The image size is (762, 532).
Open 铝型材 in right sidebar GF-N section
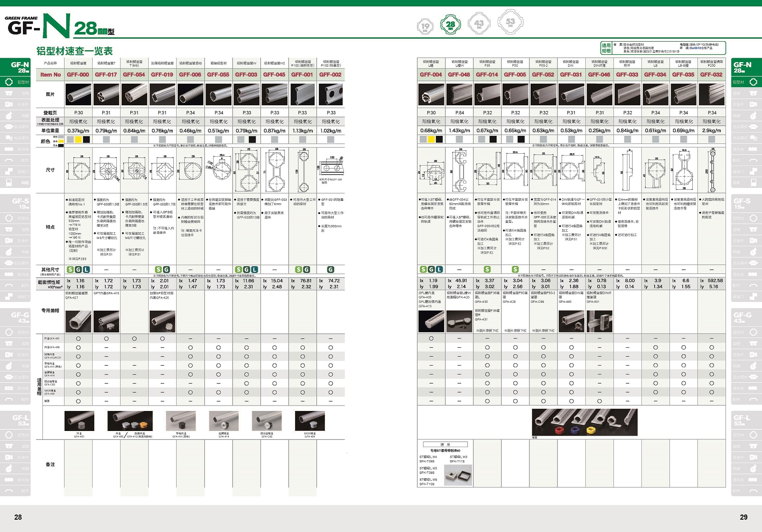[x=747, y=82]
